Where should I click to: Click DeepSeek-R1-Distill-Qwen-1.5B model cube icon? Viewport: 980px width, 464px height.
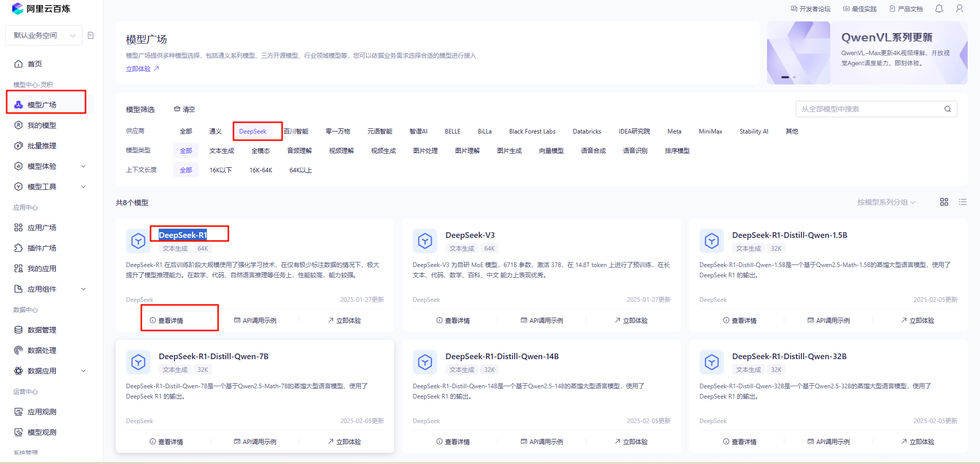click(712, 240)
